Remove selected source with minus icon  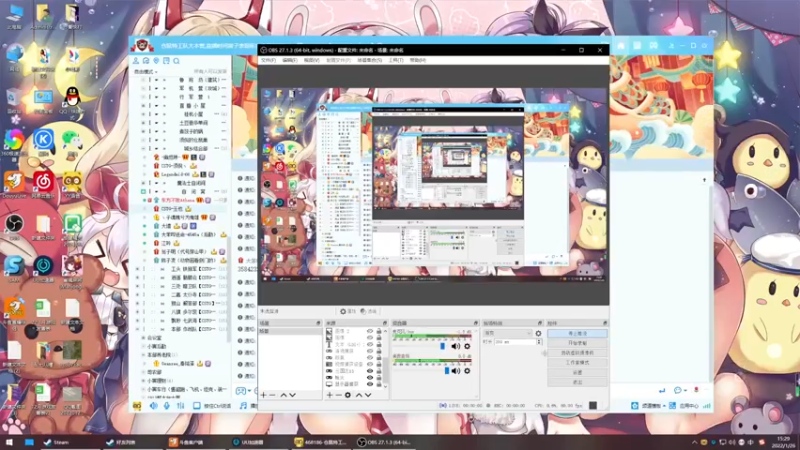(338, 395)
